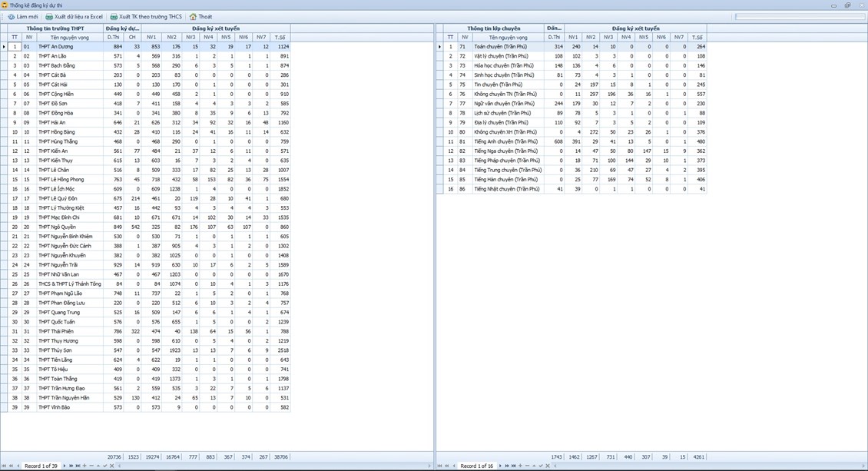The height and width of the screenshot is (471, 868).
Task: Click the delete (−) record icon in right navigator
Action: (527, 466)
